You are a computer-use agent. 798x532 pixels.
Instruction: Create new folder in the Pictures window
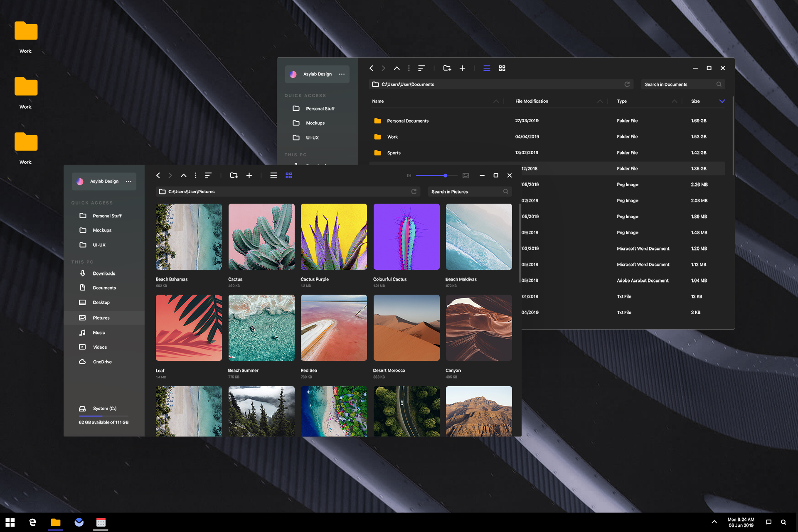pos(234,175)
